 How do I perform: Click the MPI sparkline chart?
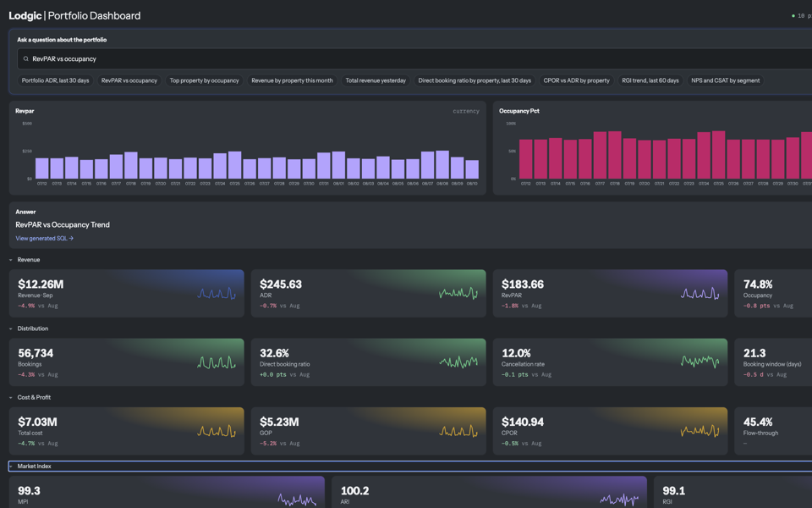tap(297, 500)
